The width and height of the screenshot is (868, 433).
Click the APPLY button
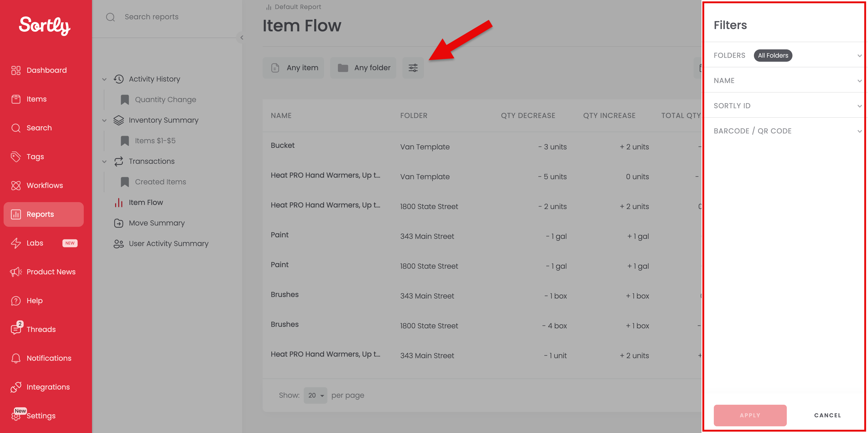point(750,415)
